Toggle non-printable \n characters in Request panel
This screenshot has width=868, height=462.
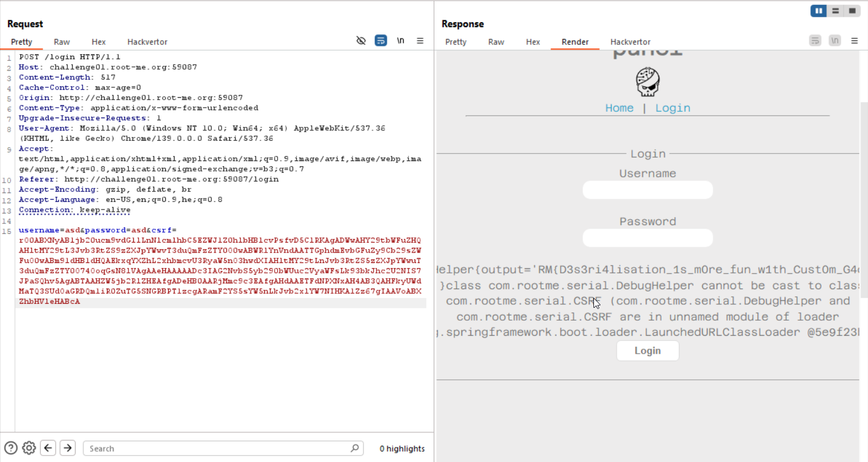coord(400,41)
